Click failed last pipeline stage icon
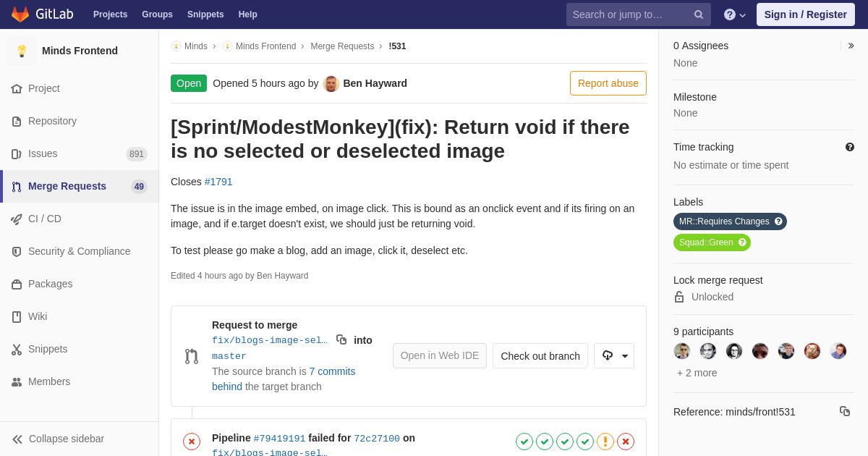 tap(626, 442)
